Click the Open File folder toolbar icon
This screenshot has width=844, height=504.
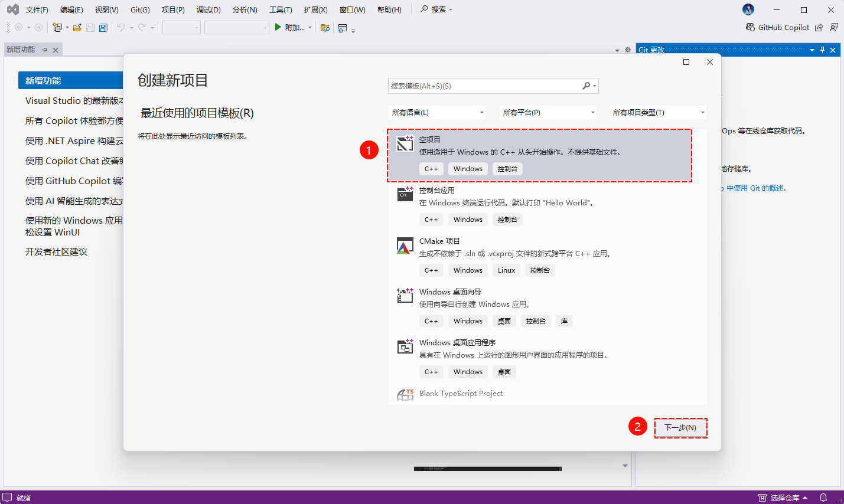[x=77, y=28]
